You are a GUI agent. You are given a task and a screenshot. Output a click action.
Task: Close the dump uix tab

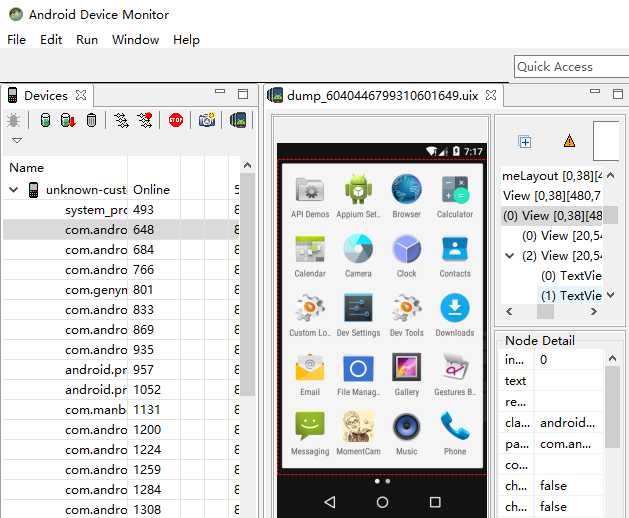click(491, 95)
